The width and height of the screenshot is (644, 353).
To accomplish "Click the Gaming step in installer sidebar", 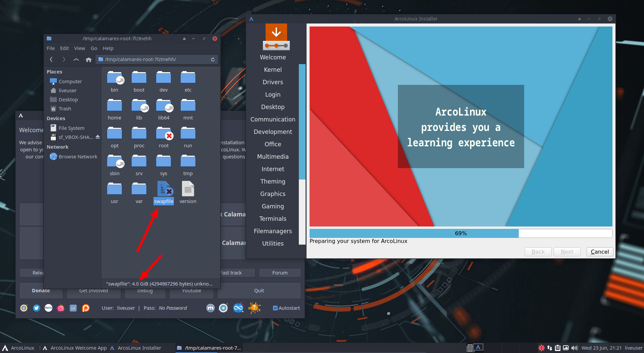I will 273,206.
